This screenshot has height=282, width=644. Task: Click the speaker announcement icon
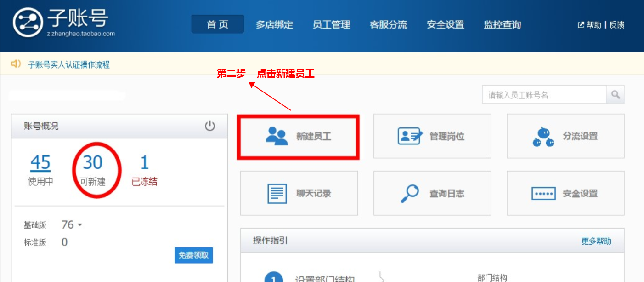pos(16,63)
